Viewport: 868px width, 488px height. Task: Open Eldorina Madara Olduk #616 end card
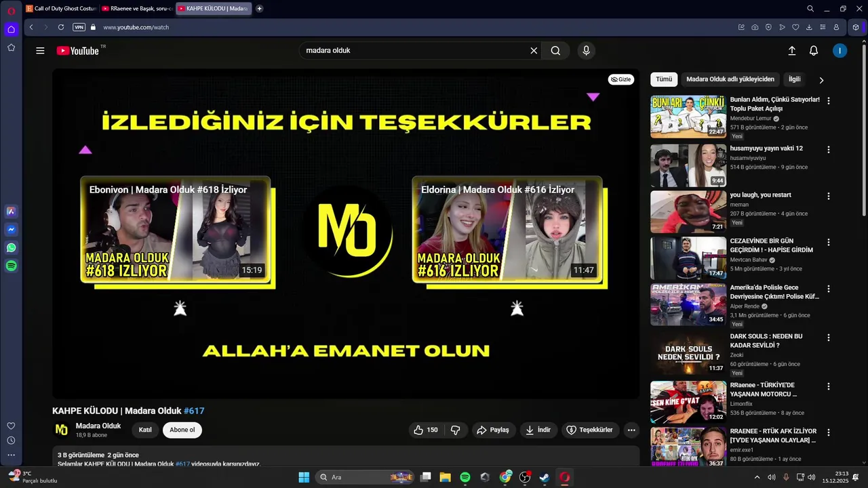pos(507,229)
